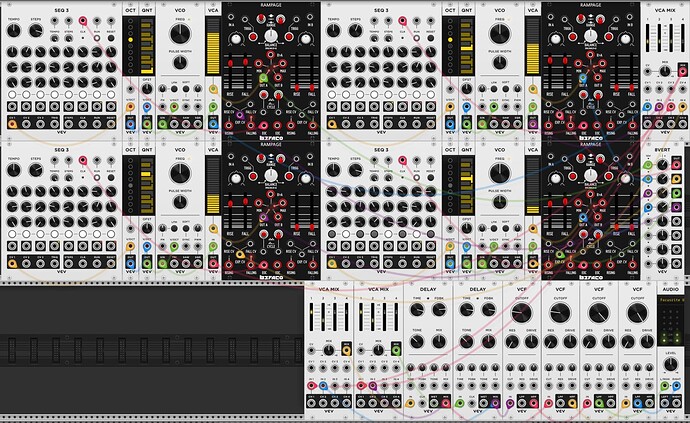Click the green-cabled input jack on 8VERT
The image size is (690, 423).
(648, 165)
